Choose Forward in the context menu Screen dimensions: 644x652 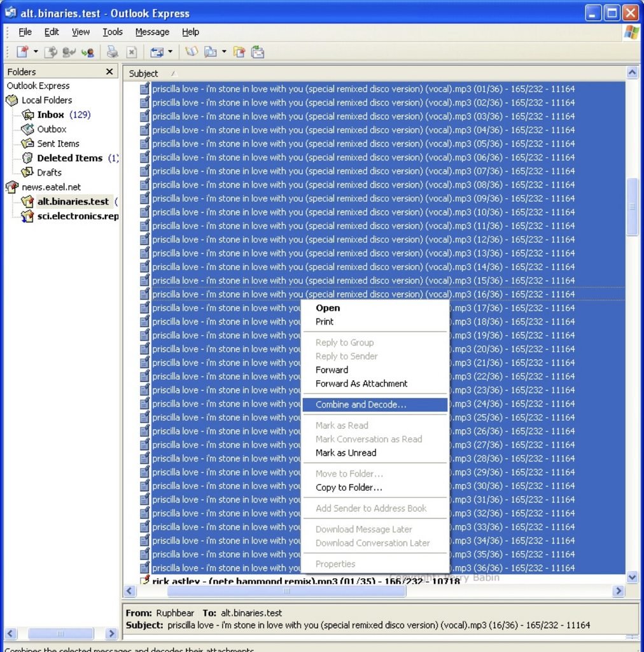click(375, 370)
